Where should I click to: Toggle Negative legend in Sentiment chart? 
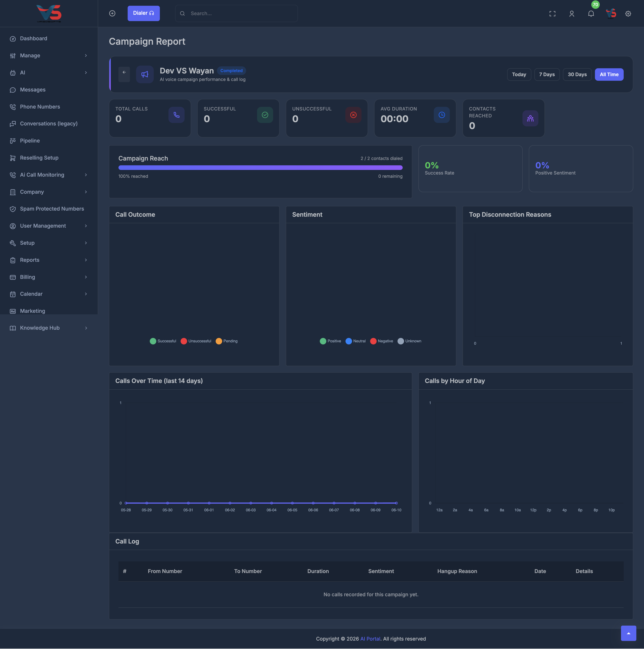click(381, 341)
